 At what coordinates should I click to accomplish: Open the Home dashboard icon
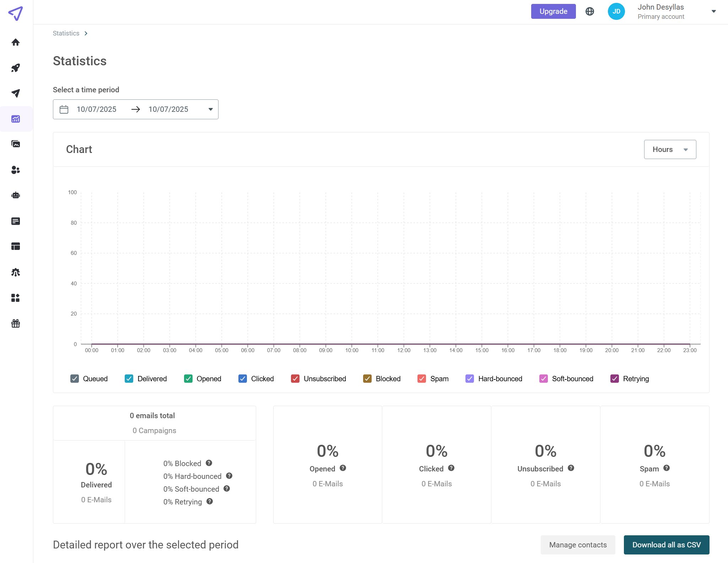pyautogui.click(x=16, y=42)
